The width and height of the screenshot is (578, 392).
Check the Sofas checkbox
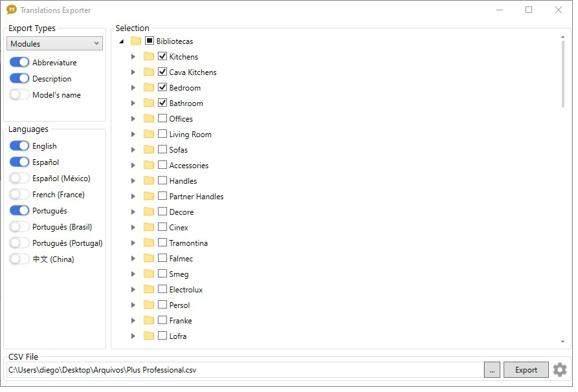click(163, 149)
